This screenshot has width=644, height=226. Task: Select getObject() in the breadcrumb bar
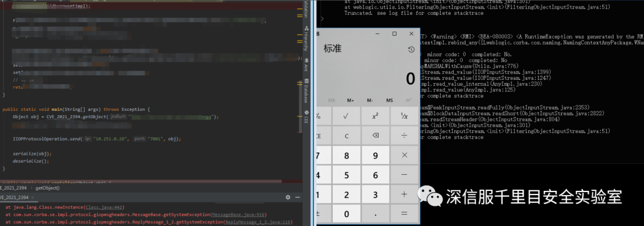[x=47, y=188]
